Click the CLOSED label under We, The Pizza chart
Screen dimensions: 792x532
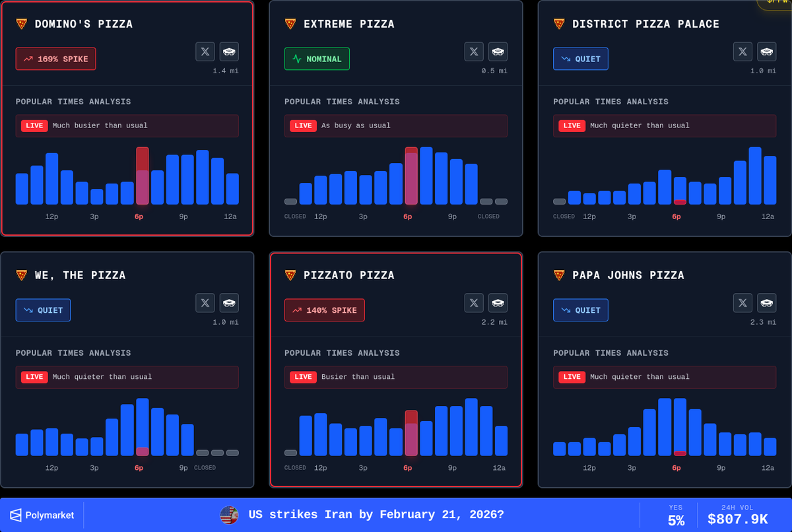[x=205, y=468]
